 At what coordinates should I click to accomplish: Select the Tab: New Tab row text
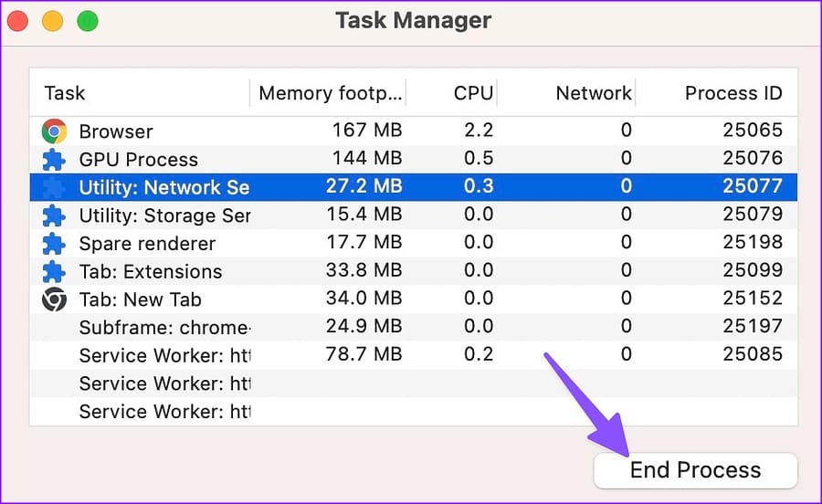140,299
